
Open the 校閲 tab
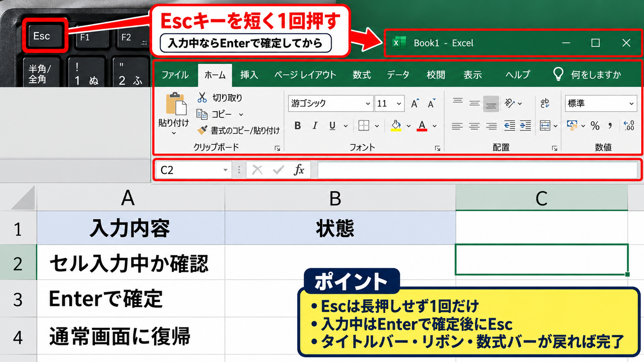(436, 75)
